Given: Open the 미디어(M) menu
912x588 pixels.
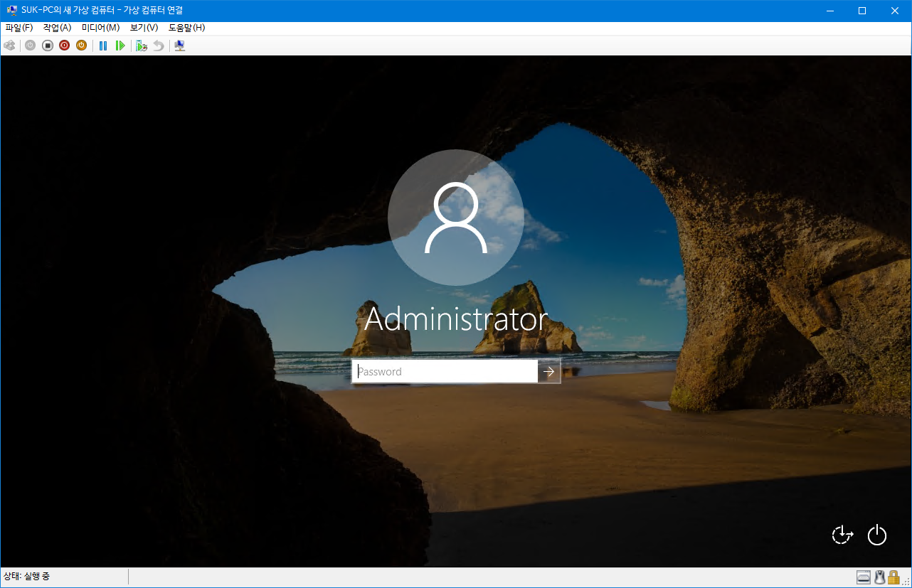Looking at the screenshot, I should tap(100, 28).
